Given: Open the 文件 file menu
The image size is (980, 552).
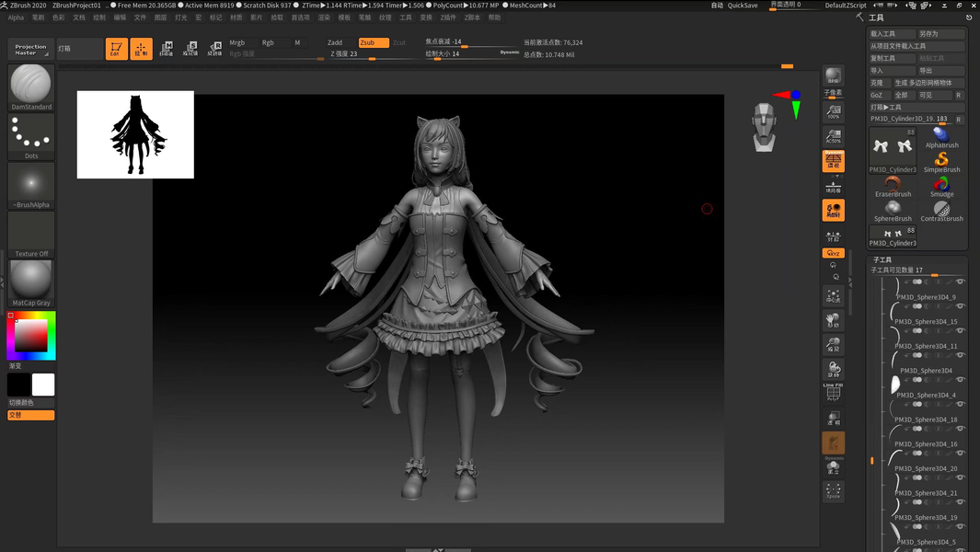Looking at the screenshot, I should pos(140,17).
